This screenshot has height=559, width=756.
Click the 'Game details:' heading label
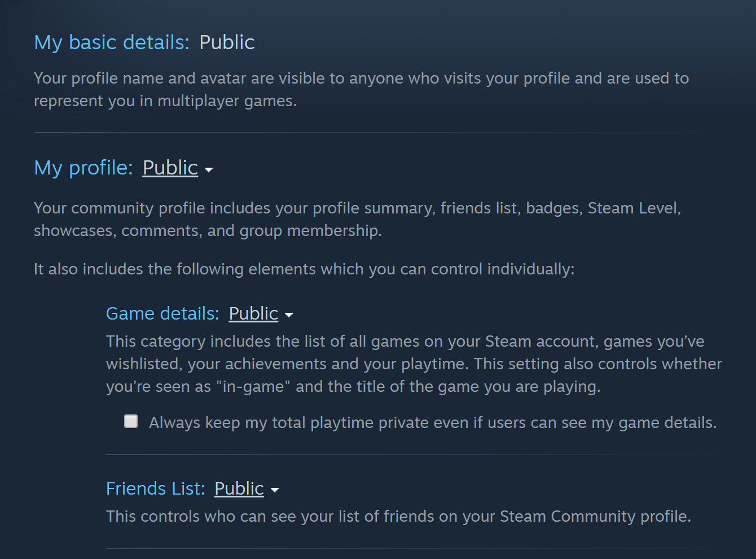[x=162, y=313]
